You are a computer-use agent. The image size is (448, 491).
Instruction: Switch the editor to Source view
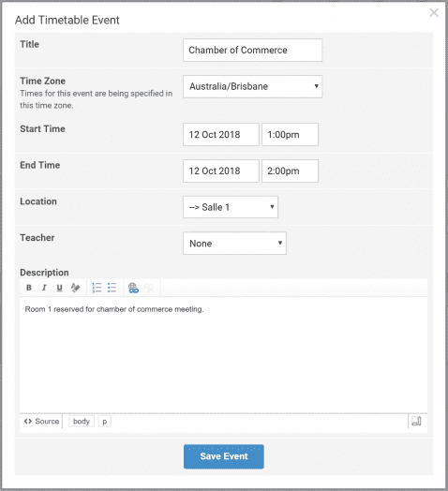coord(41,421)
